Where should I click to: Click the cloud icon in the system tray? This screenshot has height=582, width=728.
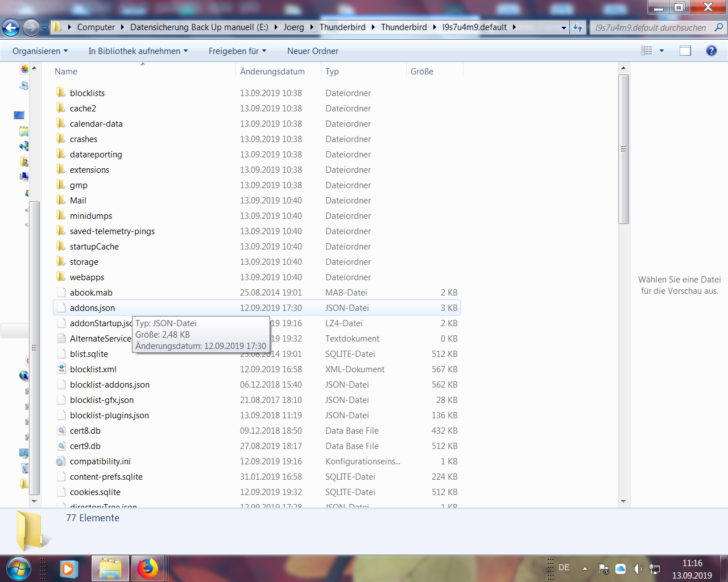pyautogui.click(x=621, y=569)
